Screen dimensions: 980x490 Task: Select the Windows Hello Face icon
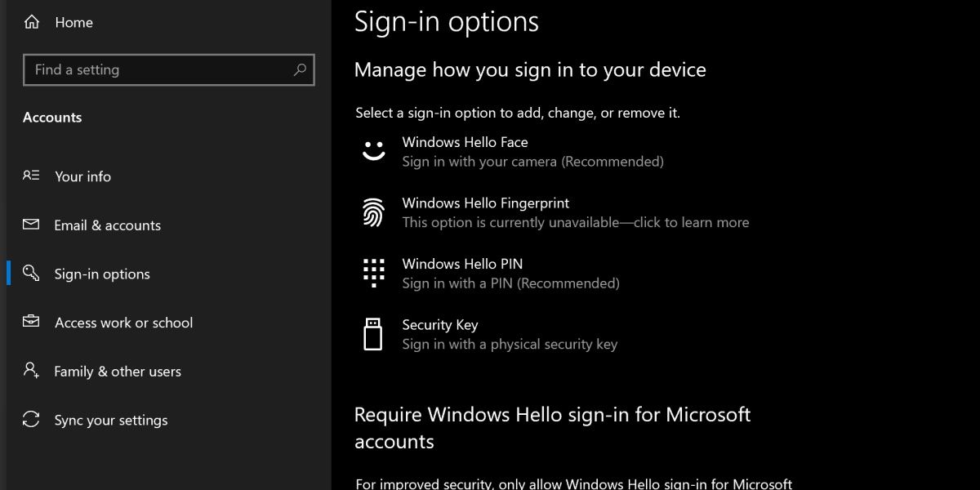point(373,151)
